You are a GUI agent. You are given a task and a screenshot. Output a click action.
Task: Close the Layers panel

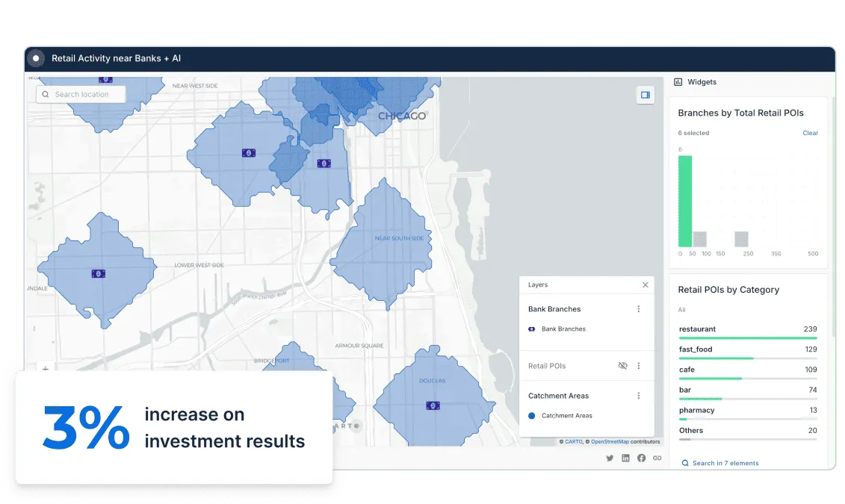coord(645,284)
